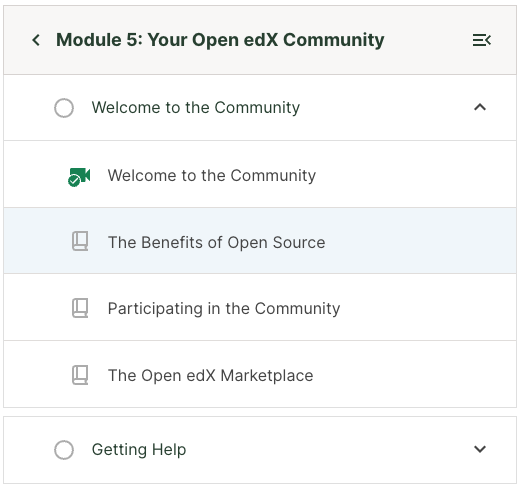Click the Getting Help section title
This screenshot has width=521, height=490.
(x=139, y=450)
